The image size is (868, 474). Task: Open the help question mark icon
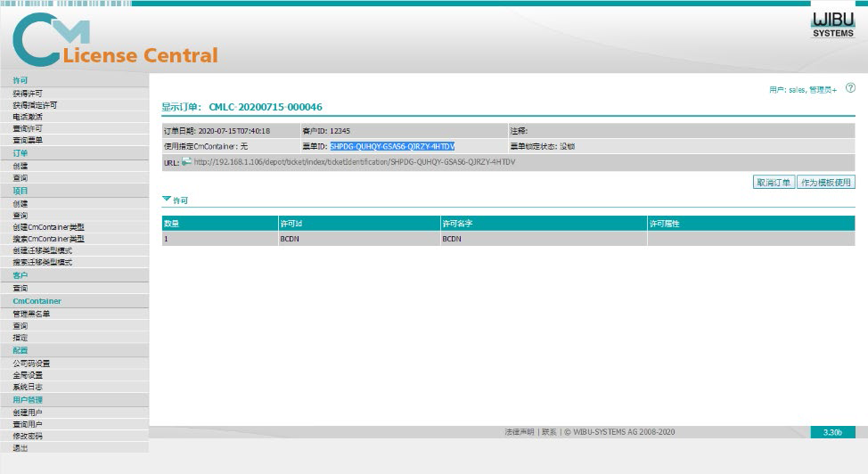(850, 87)
